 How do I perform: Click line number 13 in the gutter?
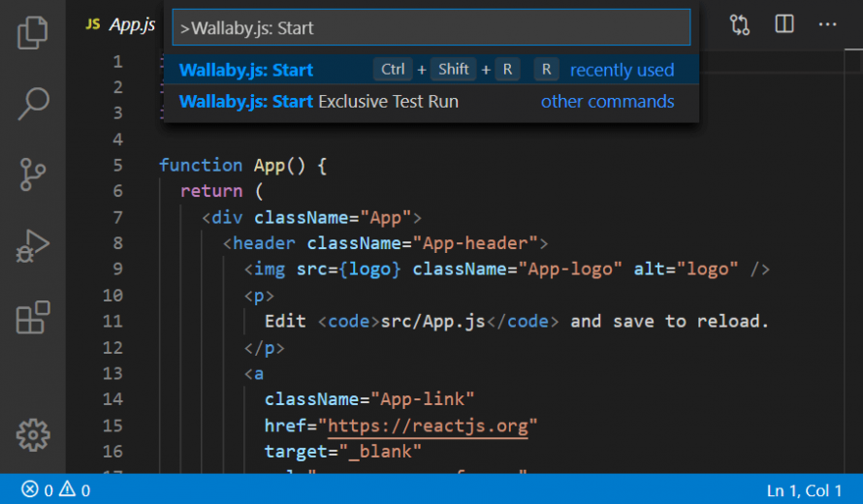pos(112,373)
